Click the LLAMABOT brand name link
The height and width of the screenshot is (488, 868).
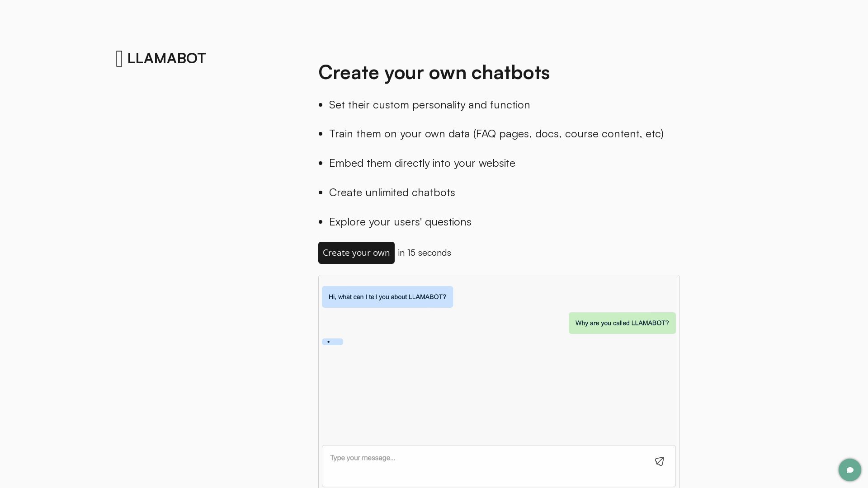[x=166, y=58]
